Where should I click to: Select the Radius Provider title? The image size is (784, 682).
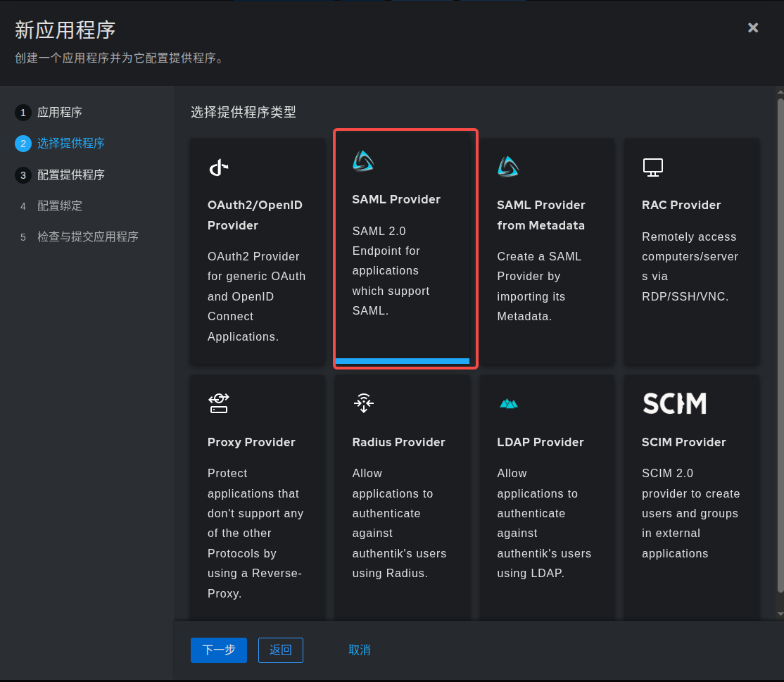point(398,443)
